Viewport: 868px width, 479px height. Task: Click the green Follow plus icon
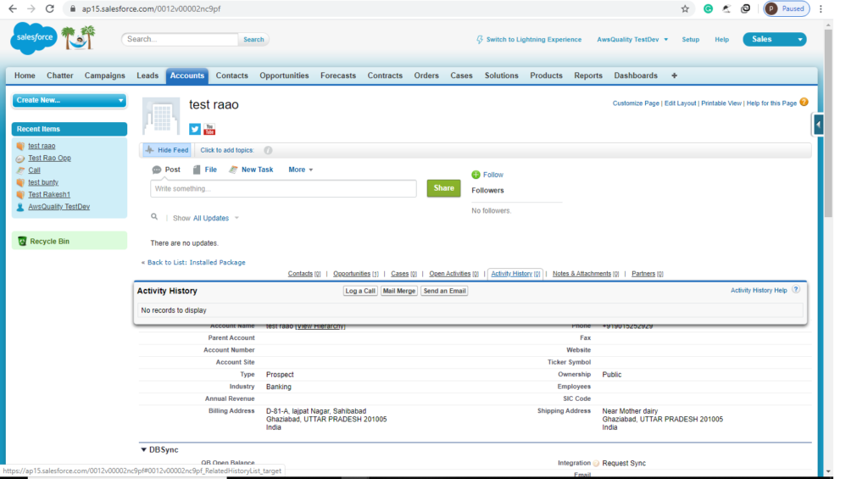[476, 175]
